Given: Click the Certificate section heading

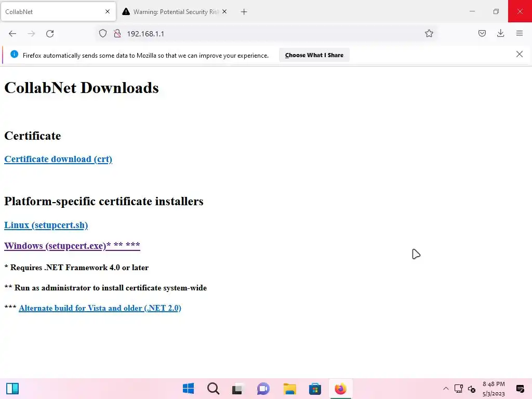Looking at the screenshot, I should point(33,136).
